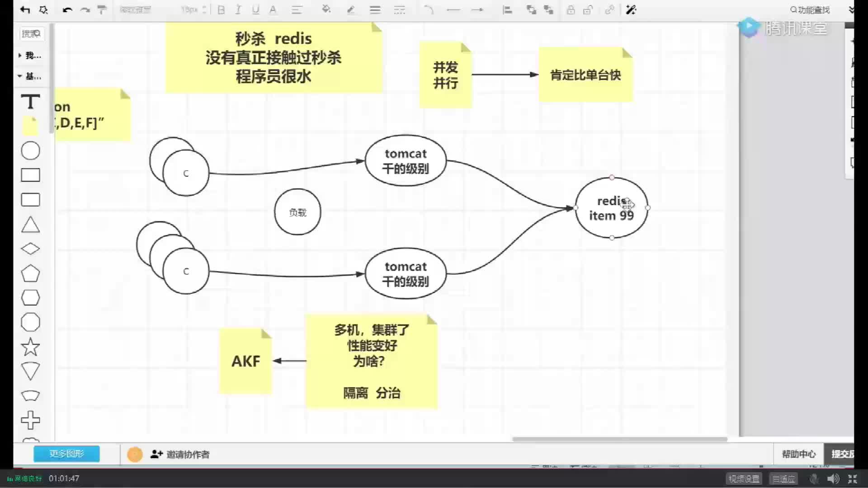Open 视频设置 video settings

coord(744,479)
